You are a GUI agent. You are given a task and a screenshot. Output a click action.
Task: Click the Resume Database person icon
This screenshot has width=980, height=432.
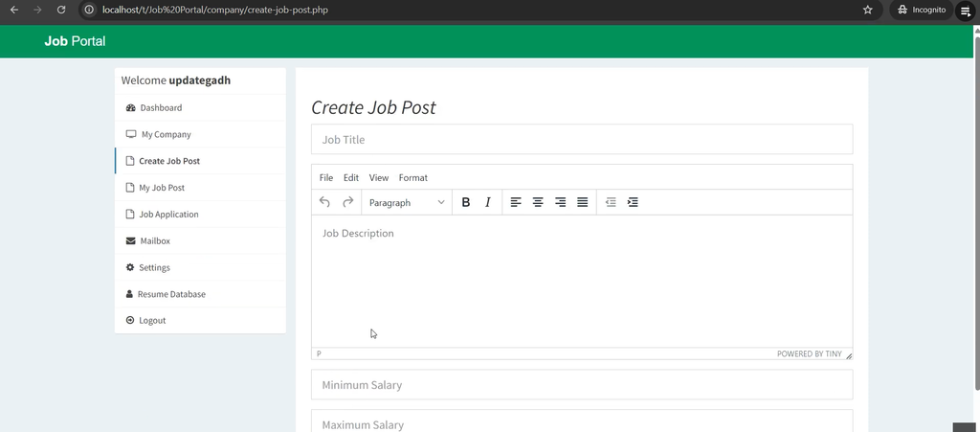129,294
